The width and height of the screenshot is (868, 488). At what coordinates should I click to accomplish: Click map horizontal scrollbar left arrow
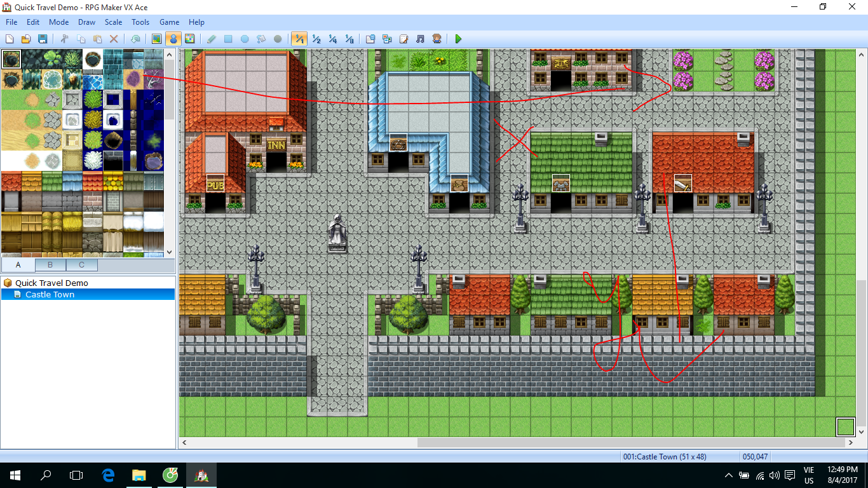click(x=184, y=442)
